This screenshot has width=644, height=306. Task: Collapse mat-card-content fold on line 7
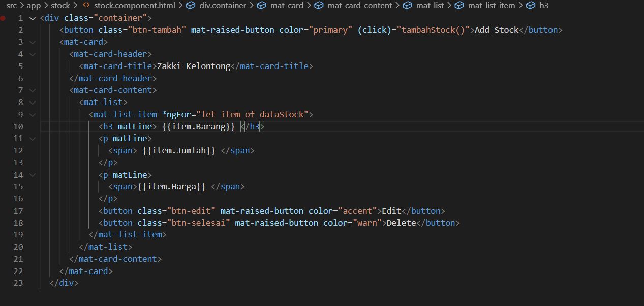click(x=33, y=90)
